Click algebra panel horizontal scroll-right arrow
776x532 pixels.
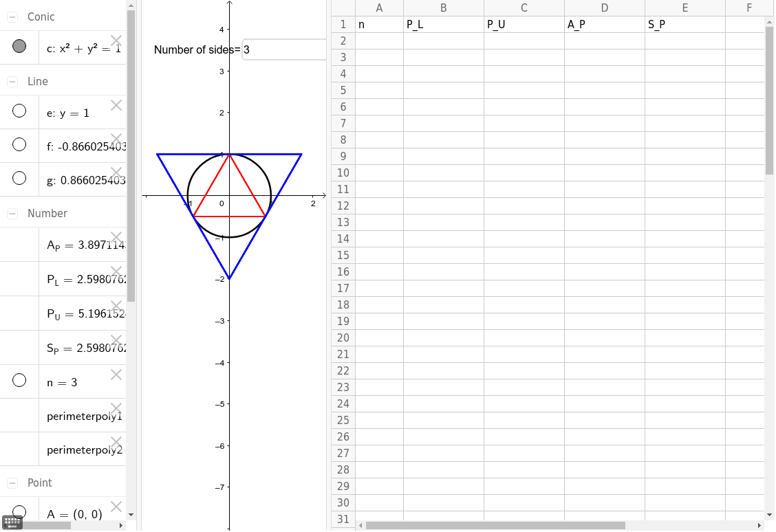click(x=121, y=526)
